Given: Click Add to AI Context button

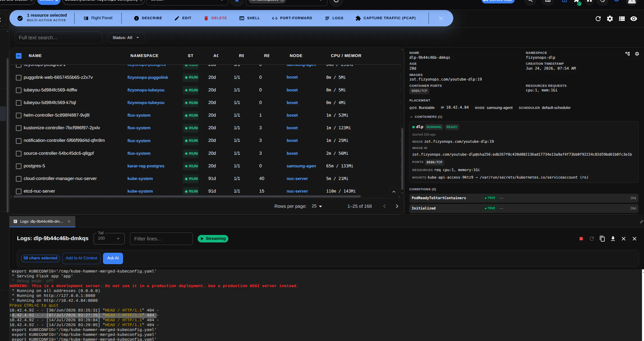Looking at the screenshot, I should click(x=81, y=258).
